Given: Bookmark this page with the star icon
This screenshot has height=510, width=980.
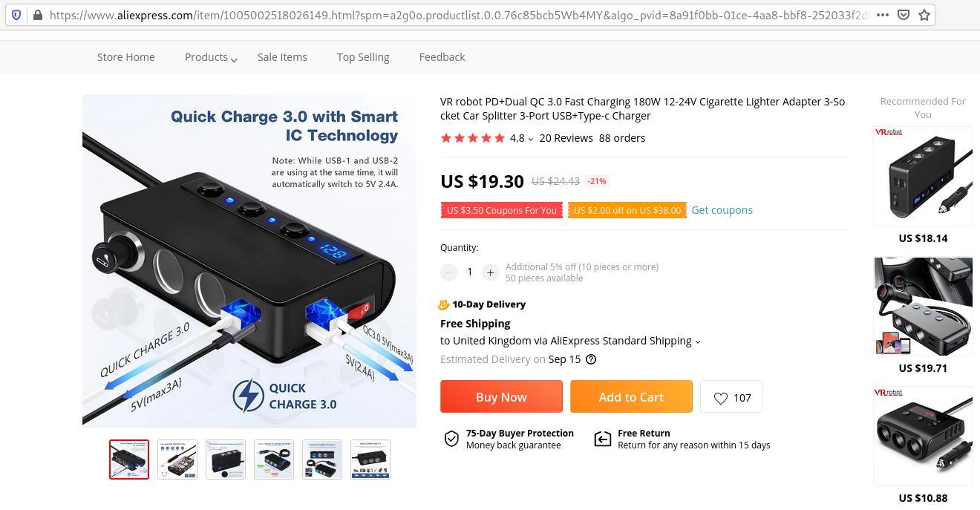Looking at the screenshot, I should click(x=924, y=15).
